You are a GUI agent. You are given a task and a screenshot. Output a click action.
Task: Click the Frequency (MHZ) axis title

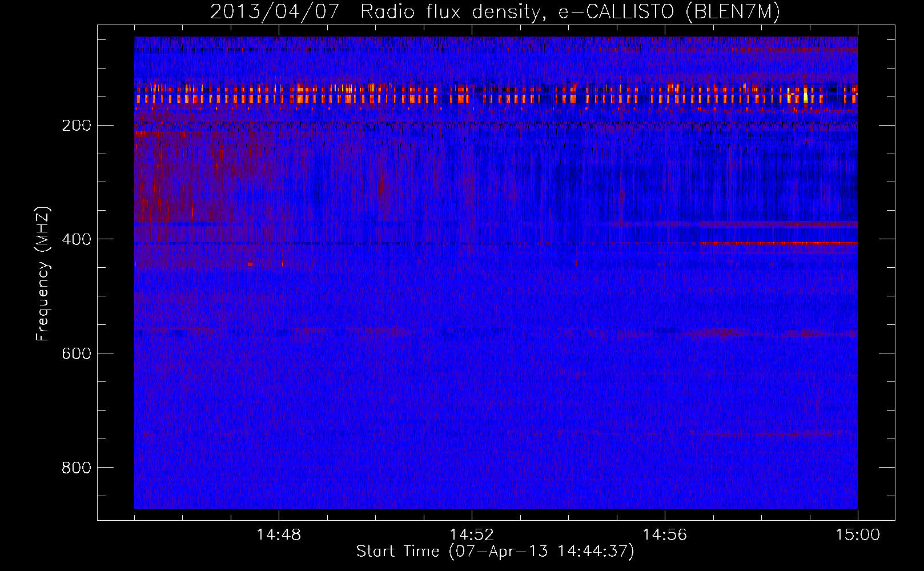pyautogui.click(x=43, y=274)
